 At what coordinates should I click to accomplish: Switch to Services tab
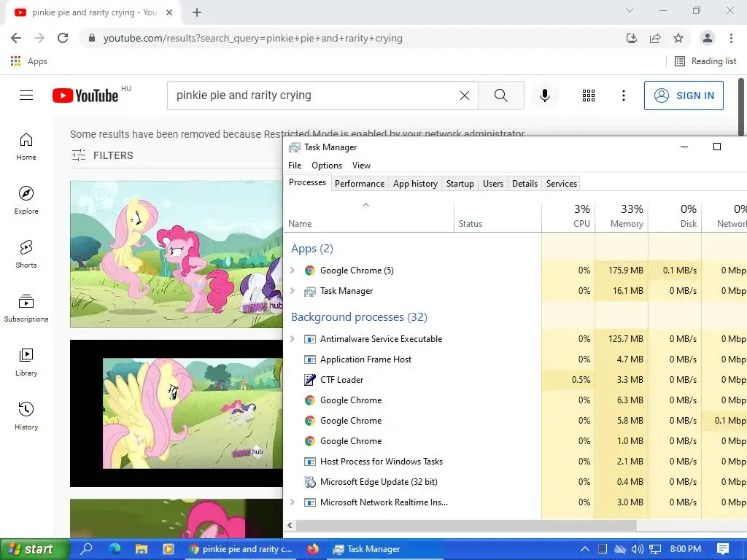point(562,183)
